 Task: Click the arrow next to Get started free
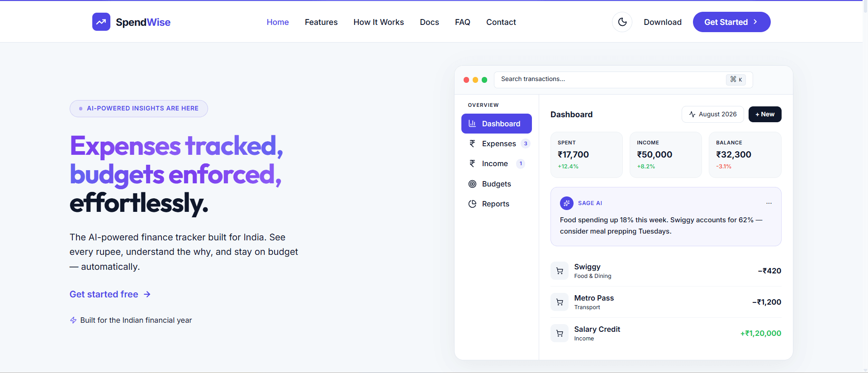[x=147, y=294]
